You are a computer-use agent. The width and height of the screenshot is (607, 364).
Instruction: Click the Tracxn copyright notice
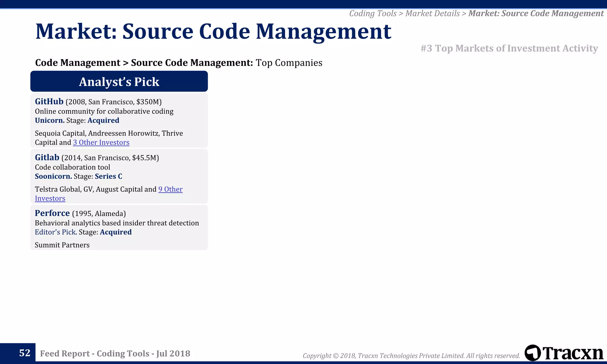point(411,355)
